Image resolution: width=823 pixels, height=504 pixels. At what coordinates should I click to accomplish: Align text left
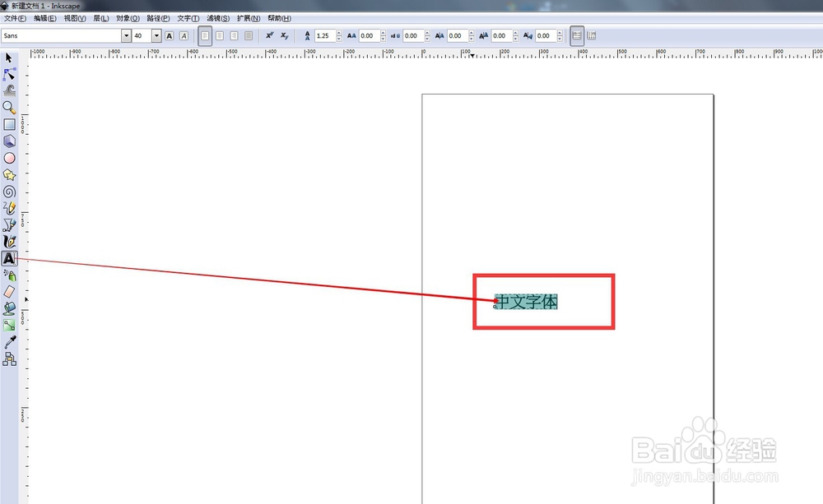205,35
